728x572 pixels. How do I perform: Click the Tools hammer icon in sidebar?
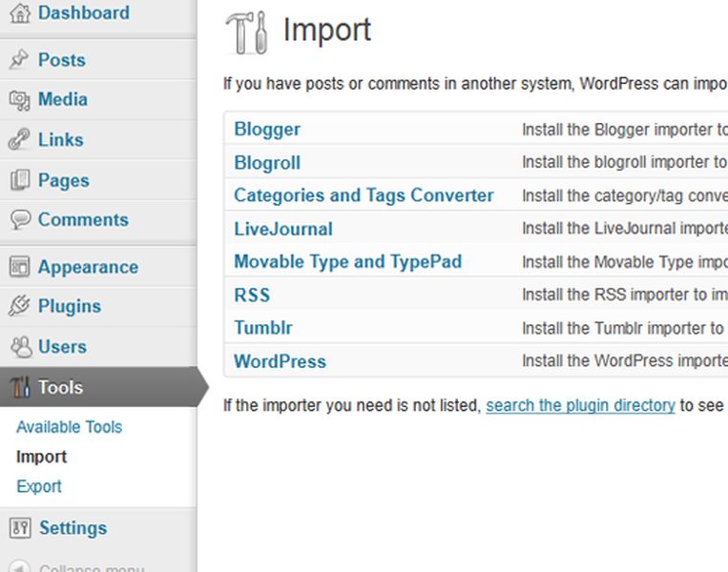point(20,387)
